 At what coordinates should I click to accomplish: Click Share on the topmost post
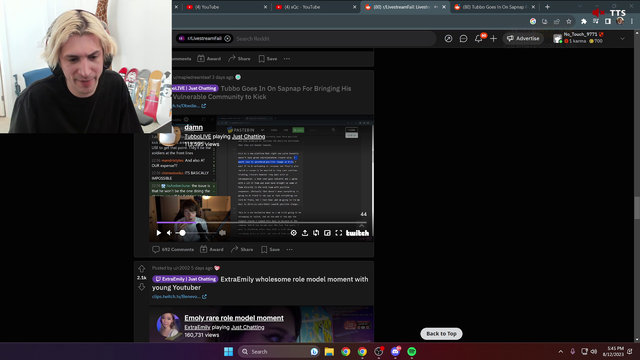[x=239, y=59]
